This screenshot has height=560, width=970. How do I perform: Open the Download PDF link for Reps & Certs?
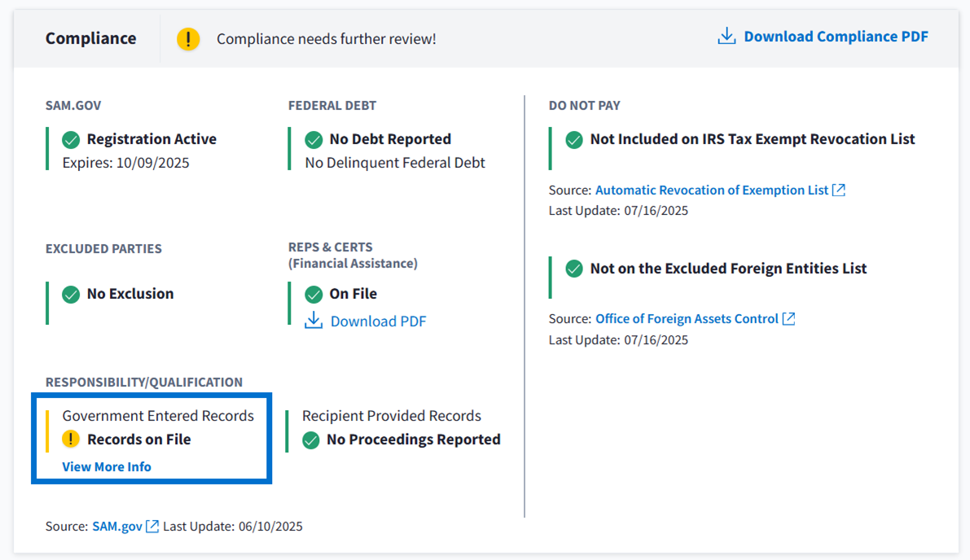[378, 322]
